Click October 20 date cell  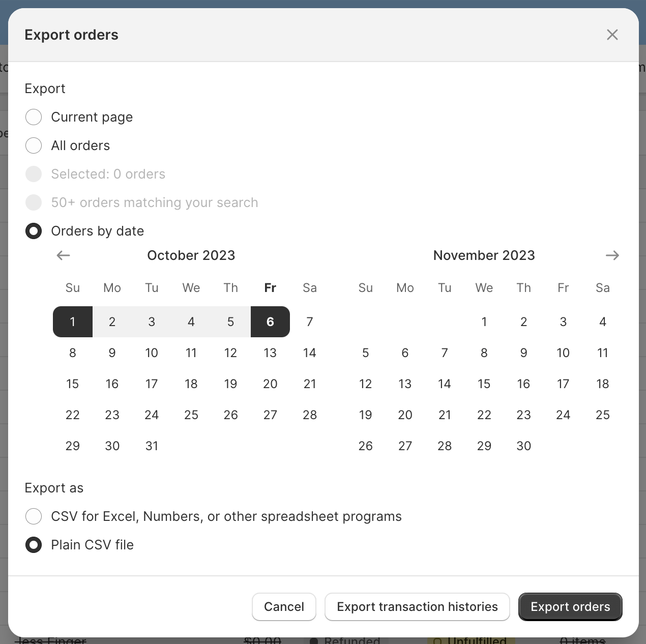click(x=270, y=384)
